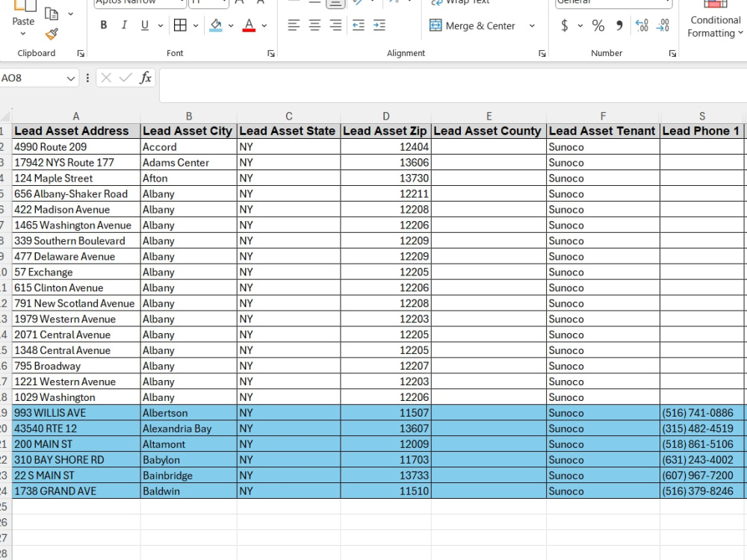Select column D header

click(386, 116)
